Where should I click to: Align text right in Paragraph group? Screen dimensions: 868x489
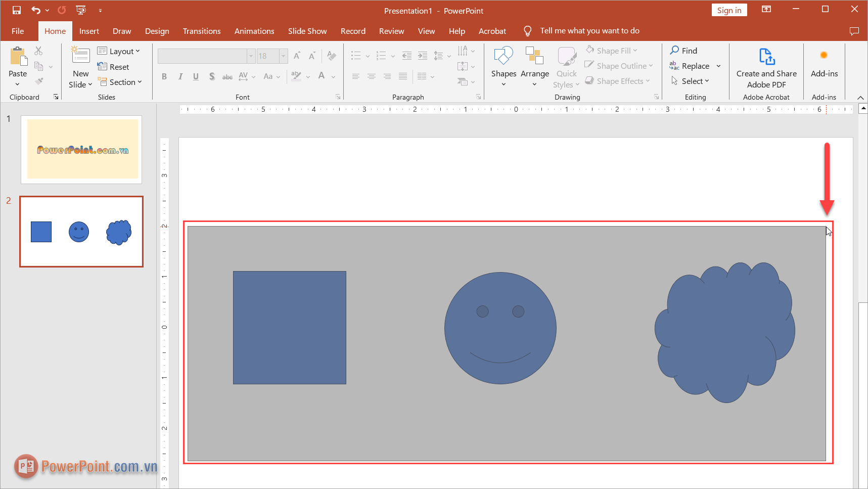point(387,76)
